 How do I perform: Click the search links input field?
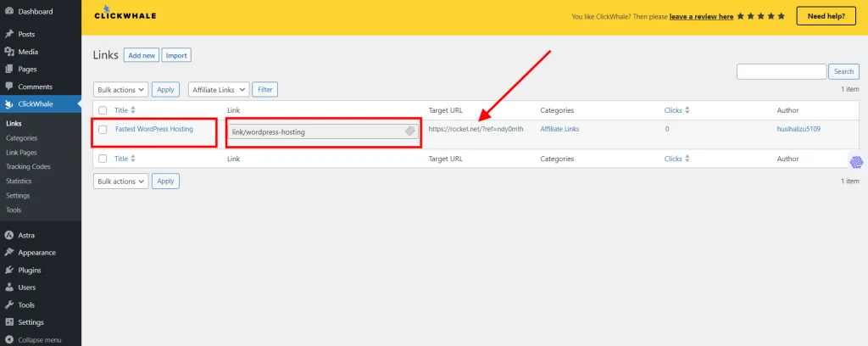(781, 71)
